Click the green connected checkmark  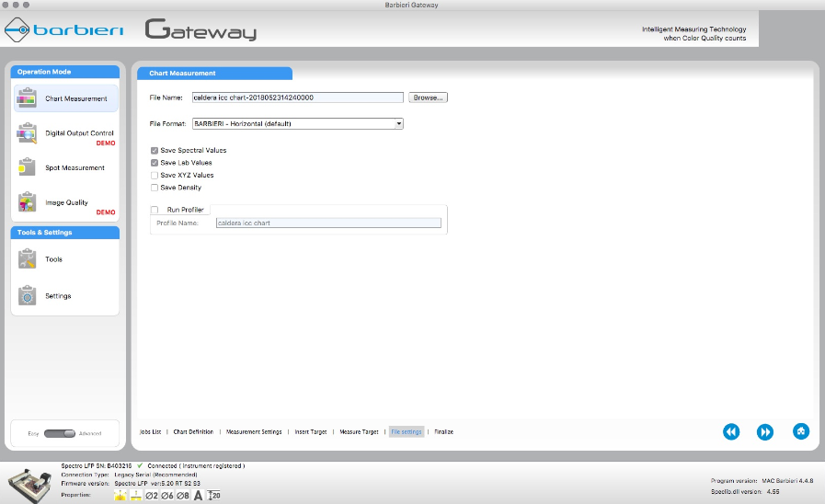(140, 465)
